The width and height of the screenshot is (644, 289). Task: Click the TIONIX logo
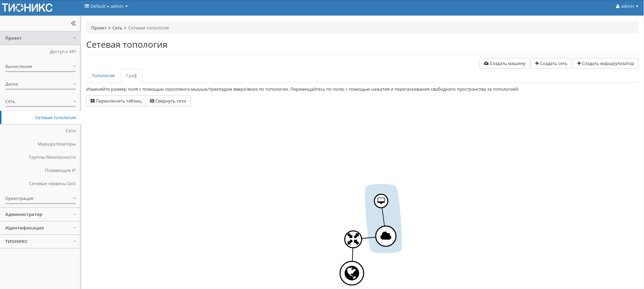27,7
